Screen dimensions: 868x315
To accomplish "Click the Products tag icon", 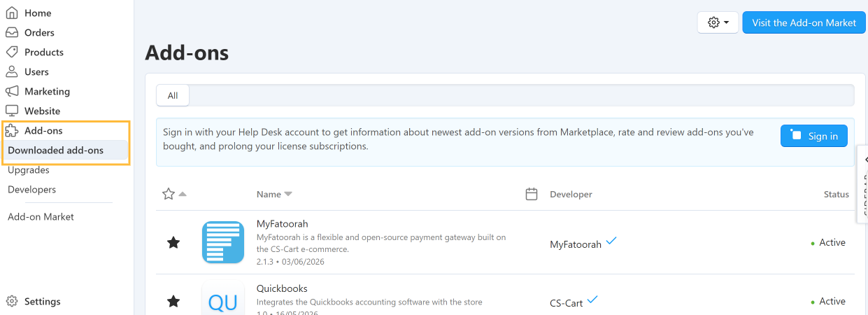I will pyautogui.click(x=12, y=52).
